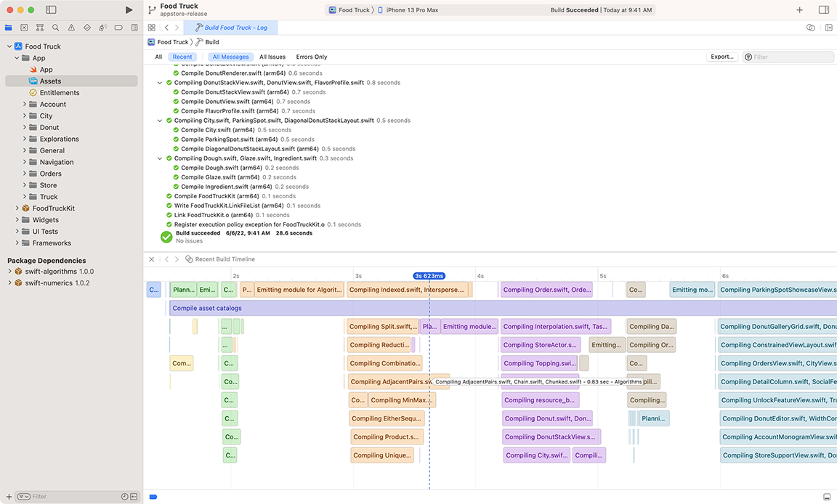Select the All Issues filter
This screenshot has height=504, width=837.
pyautogui.click(x=272, y=57)
